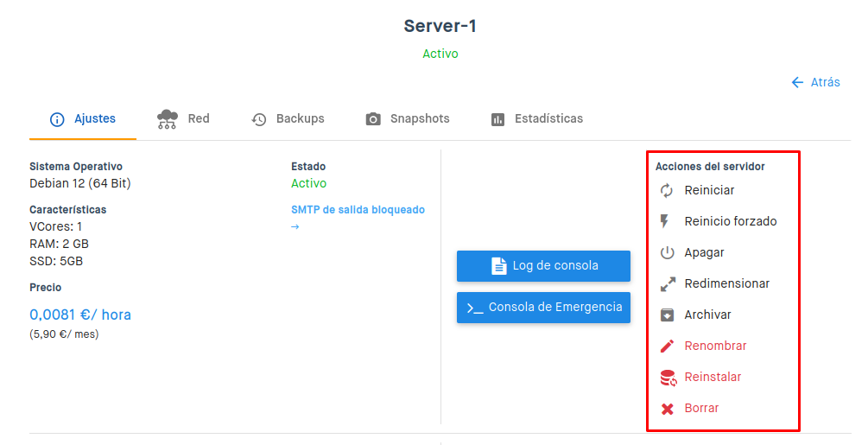The width and height of the screenshot is (868, 445).
Task: Click the Apagar power icon
Action: (x=667, y=252)
